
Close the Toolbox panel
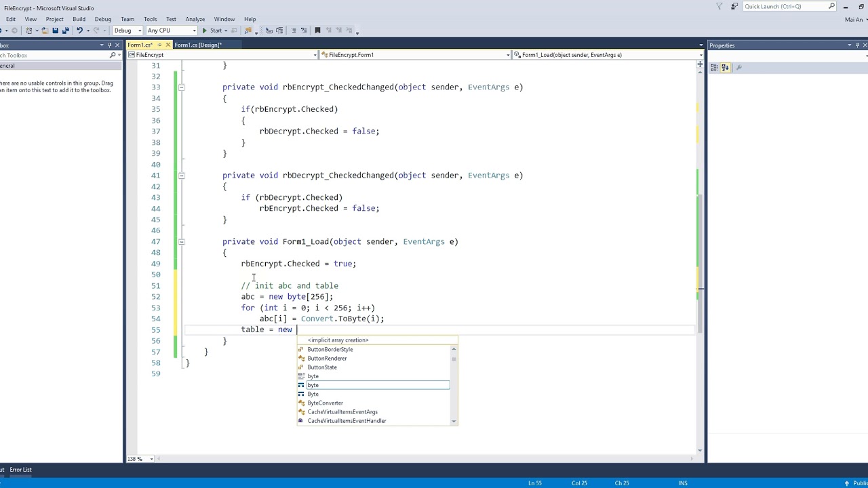click(x=118, y=45)
